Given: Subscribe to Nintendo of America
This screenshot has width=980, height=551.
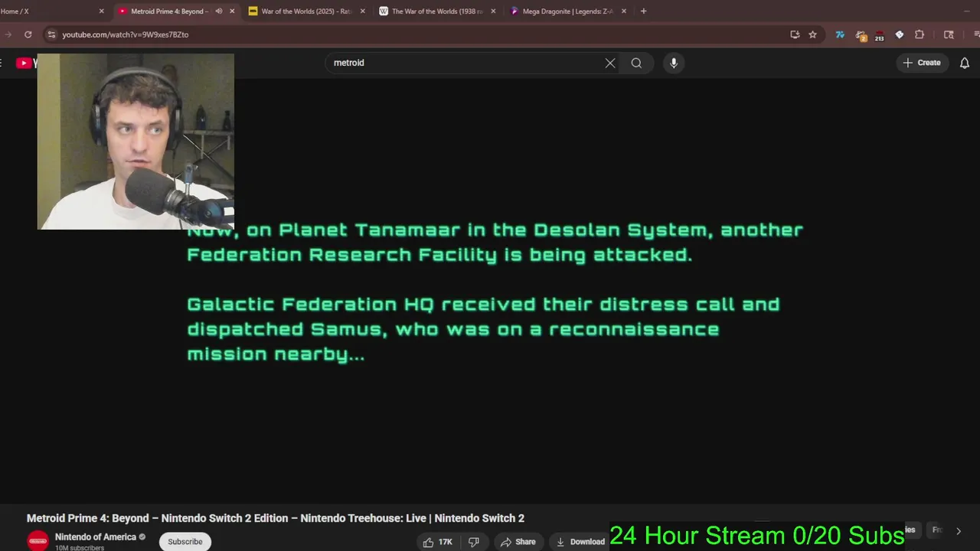Looking at the screenshot, I should [x=185, y=542].
